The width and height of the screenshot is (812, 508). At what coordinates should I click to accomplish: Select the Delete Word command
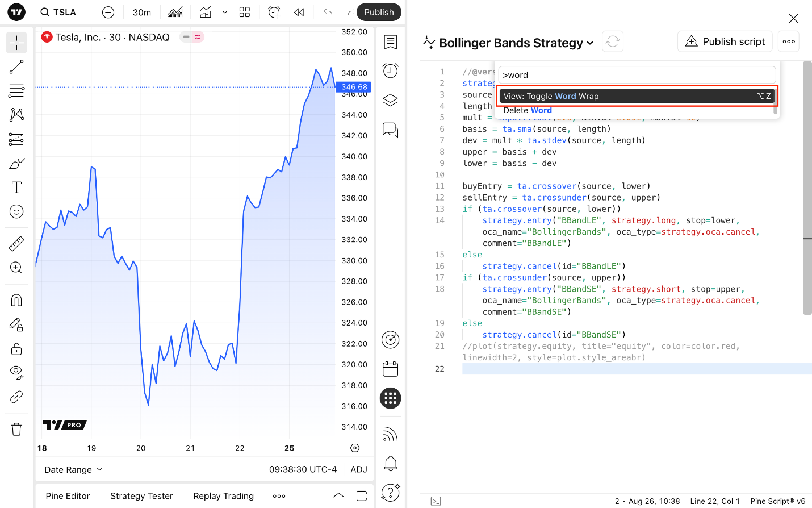(637, 110)
